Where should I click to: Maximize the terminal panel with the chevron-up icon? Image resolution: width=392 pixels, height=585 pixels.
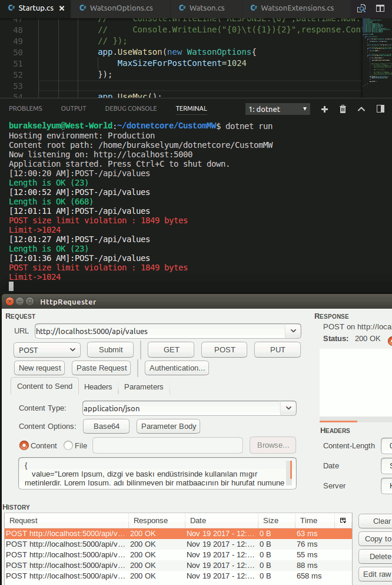coord(361,109)
